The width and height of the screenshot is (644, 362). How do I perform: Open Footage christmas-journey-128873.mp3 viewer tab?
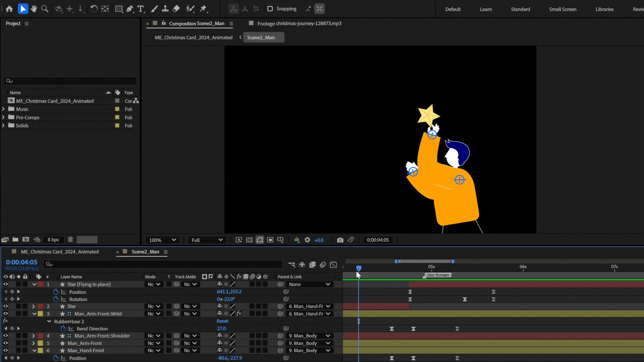pyautogui.click(x=299, y=23)
